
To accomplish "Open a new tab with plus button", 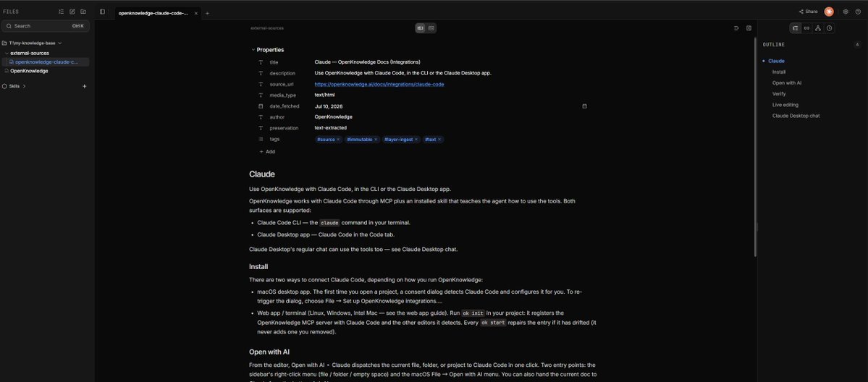I will pyautogui.click(x=208, y=13).
